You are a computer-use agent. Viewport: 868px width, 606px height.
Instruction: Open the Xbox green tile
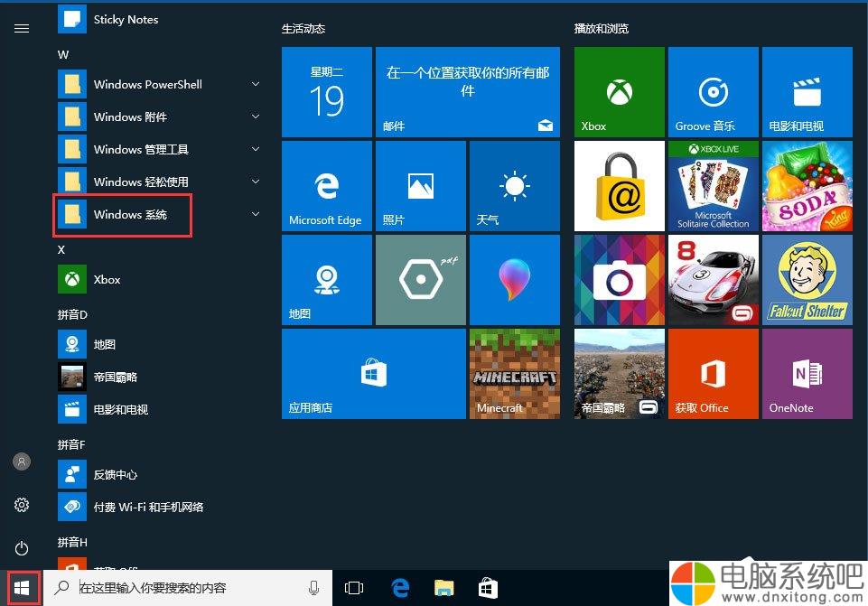point(619,92)
